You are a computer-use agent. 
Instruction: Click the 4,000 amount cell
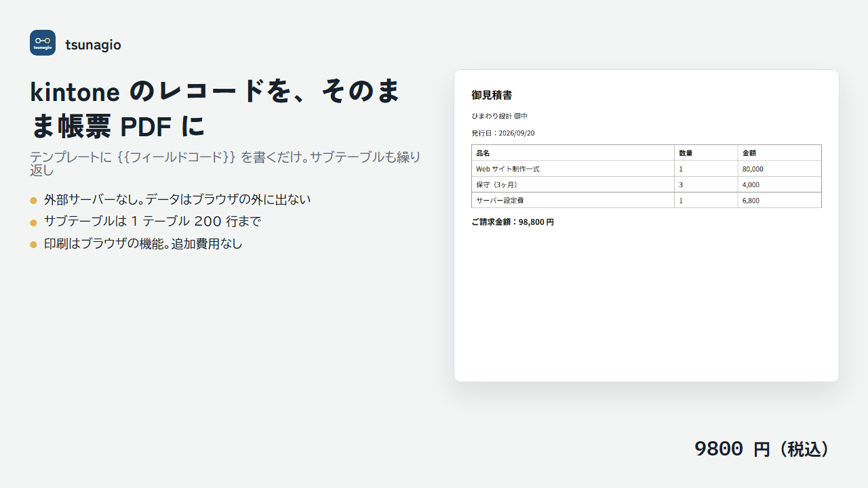point(779,184)
